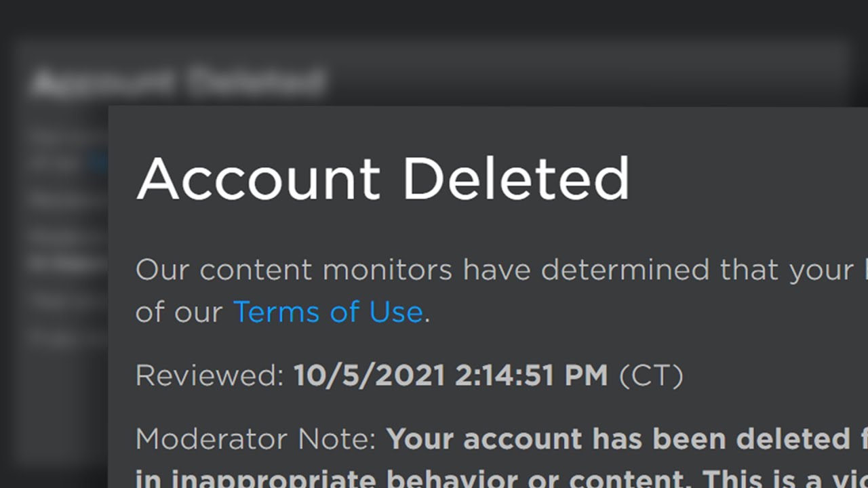Screen dimensions: 868x488
Task: Click the "(CT)" timezone text
Action: click(x=651, y=375)
